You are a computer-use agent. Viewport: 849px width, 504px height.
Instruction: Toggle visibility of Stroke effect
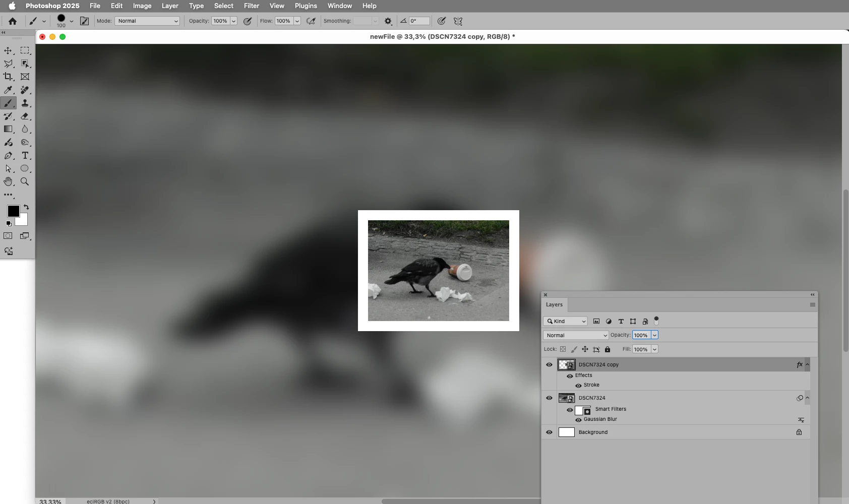[x=578, y=386]
